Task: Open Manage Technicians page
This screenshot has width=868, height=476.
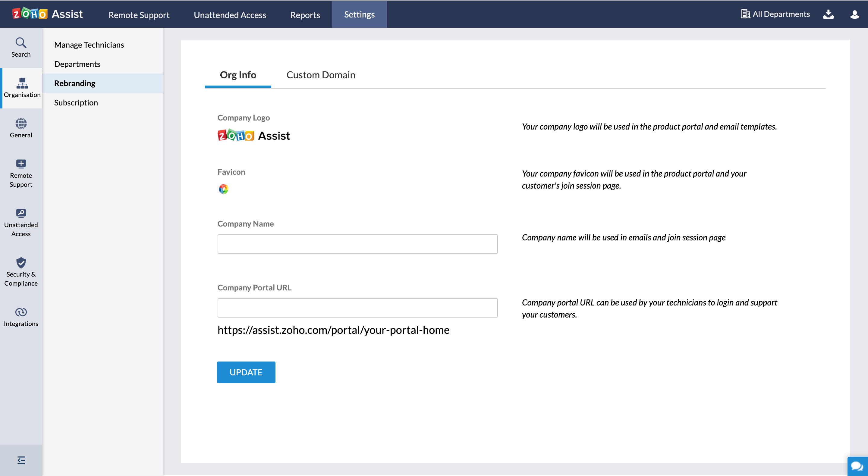Action: (89, 45)
